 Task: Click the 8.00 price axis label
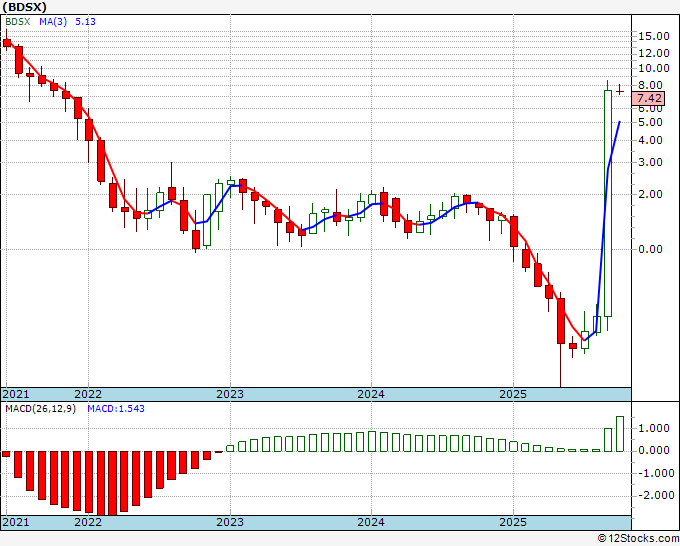pos(650,85)
